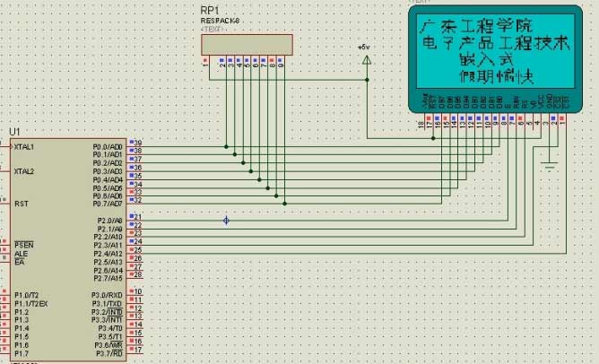Click pin number 32 on U1
Viewport: 599px width, 364px height.
coord(138,200)
